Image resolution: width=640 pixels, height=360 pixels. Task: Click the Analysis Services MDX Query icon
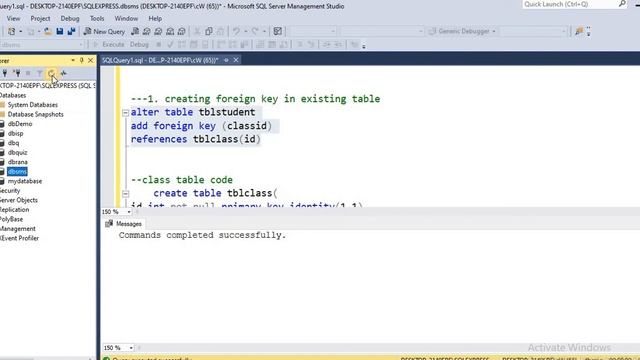(x=147, y=31)
